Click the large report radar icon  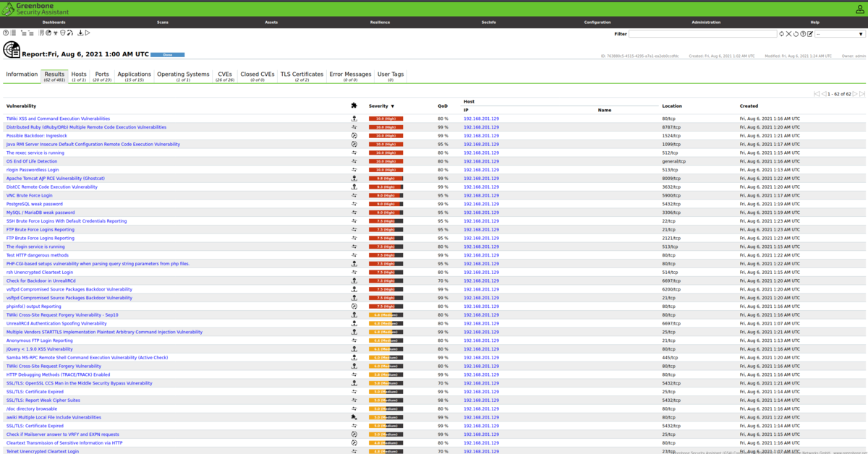tap(12, 50)
